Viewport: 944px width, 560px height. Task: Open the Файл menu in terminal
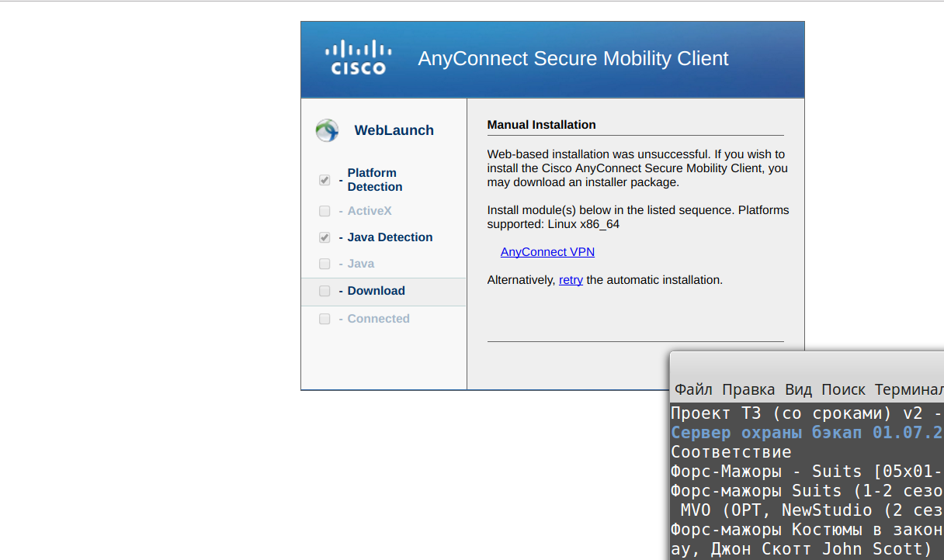coord(692,389)
